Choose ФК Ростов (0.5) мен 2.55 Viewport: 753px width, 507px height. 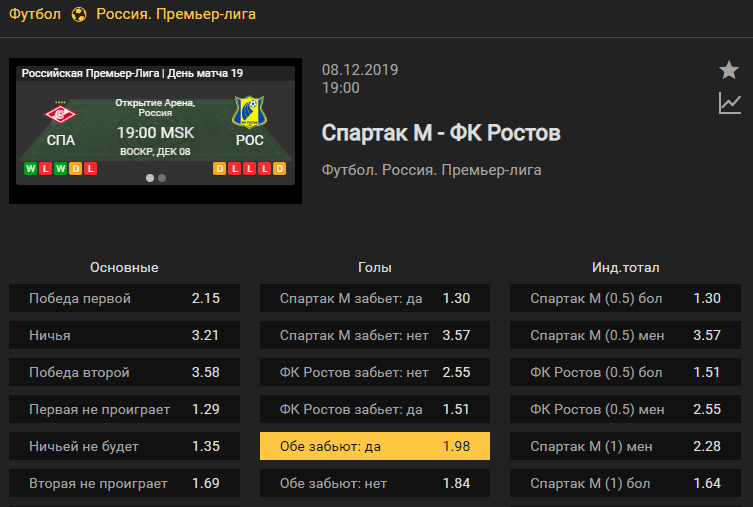pos(625,409)
